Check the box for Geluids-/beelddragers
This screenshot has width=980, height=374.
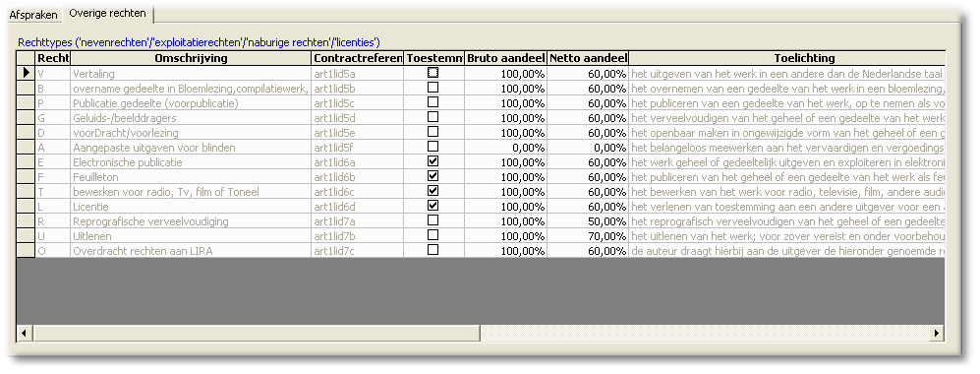click(x=432, y=117)
